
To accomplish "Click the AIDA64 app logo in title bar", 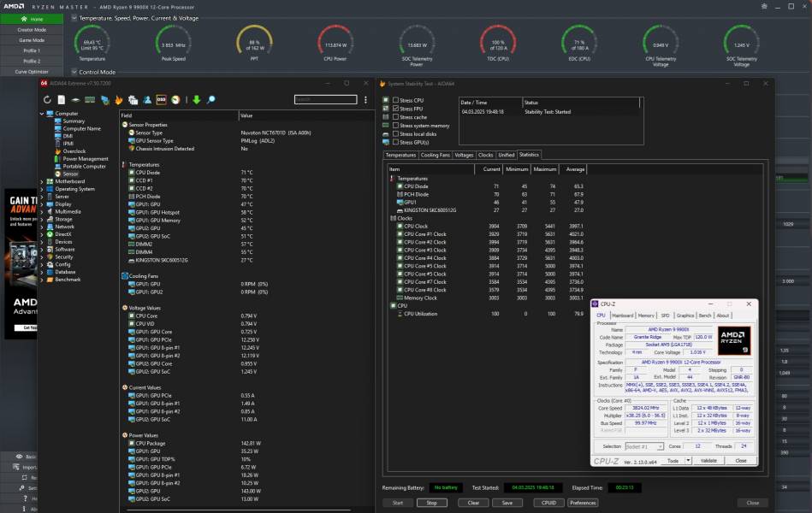I will click(x=44, y=83).
